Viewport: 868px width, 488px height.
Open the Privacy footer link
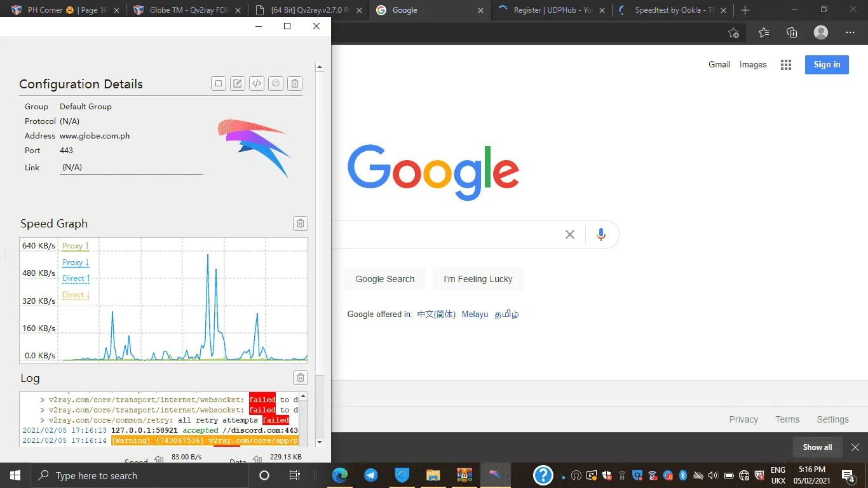coord(743,419)
